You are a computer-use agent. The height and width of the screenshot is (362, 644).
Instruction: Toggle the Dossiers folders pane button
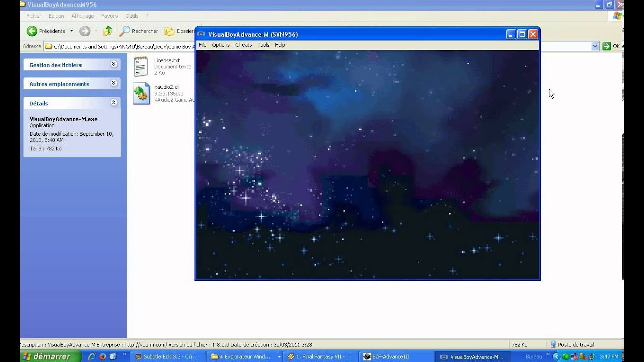(x=180, y=31)
